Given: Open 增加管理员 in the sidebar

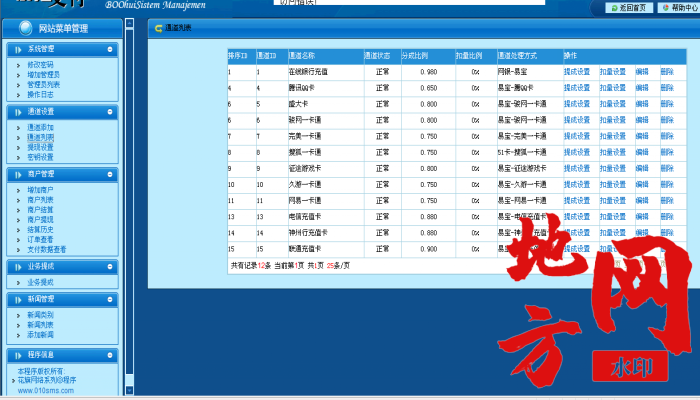Looking at the screenshot, I should tap(43, 75).
